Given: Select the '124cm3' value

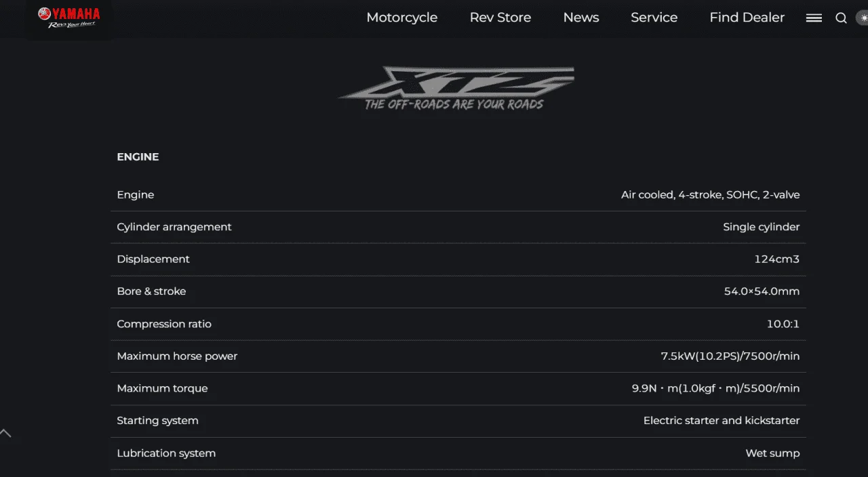Looking at the screenshot, I should pyautogui.click(x=777, y=260).
